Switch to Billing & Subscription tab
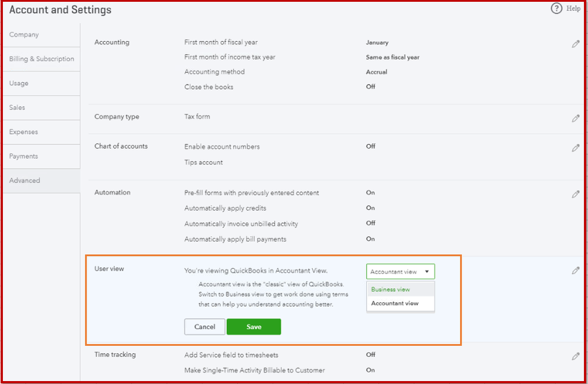The height and width of the screenshot is (384, 588). pyautogui.click(x=42, y=59)
